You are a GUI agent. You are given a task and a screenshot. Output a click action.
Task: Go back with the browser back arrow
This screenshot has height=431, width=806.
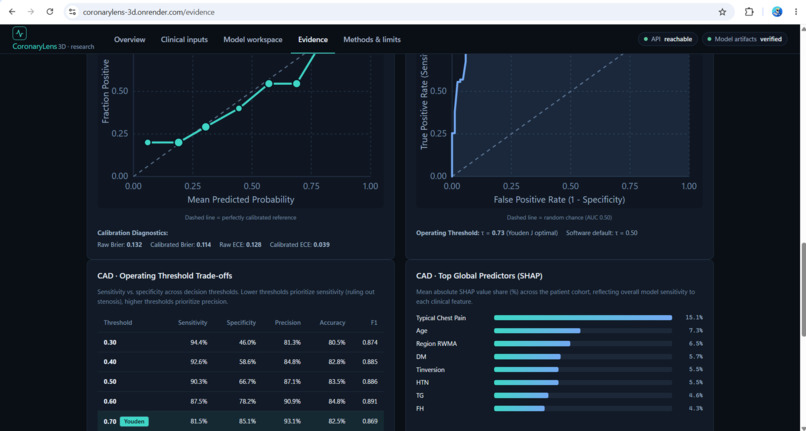pos(12,12)
